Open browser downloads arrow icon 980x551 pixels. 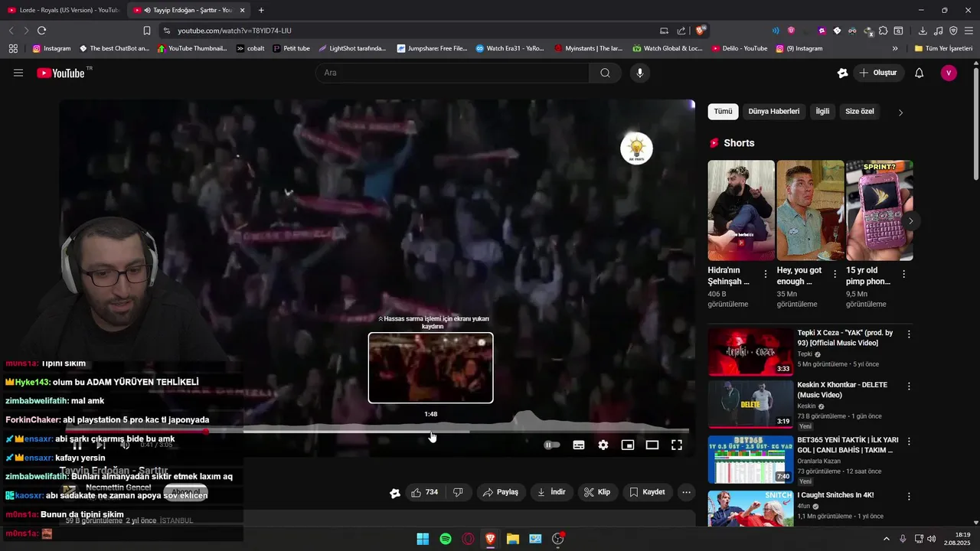[923, 31]
